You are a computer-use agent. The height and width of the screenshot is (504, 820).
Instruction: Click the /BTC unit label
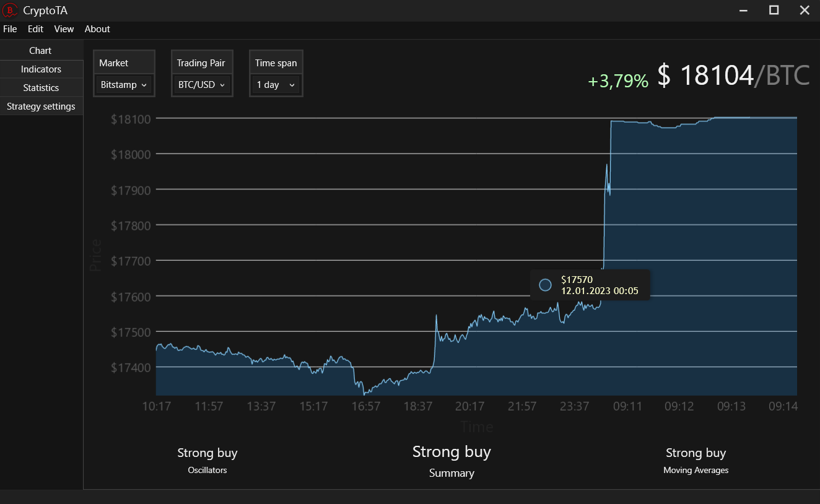pos(782,76)
